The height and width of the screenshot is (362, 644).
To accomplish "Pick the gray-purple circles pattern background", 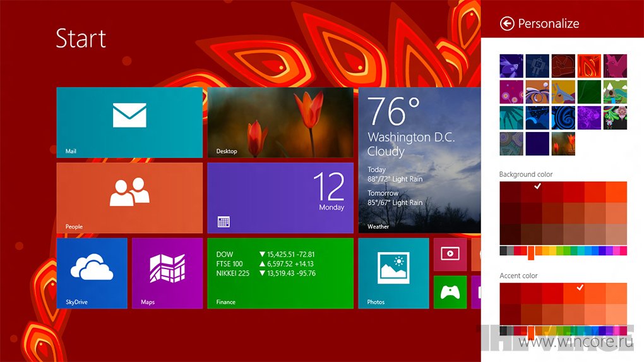I will point(511,143).
